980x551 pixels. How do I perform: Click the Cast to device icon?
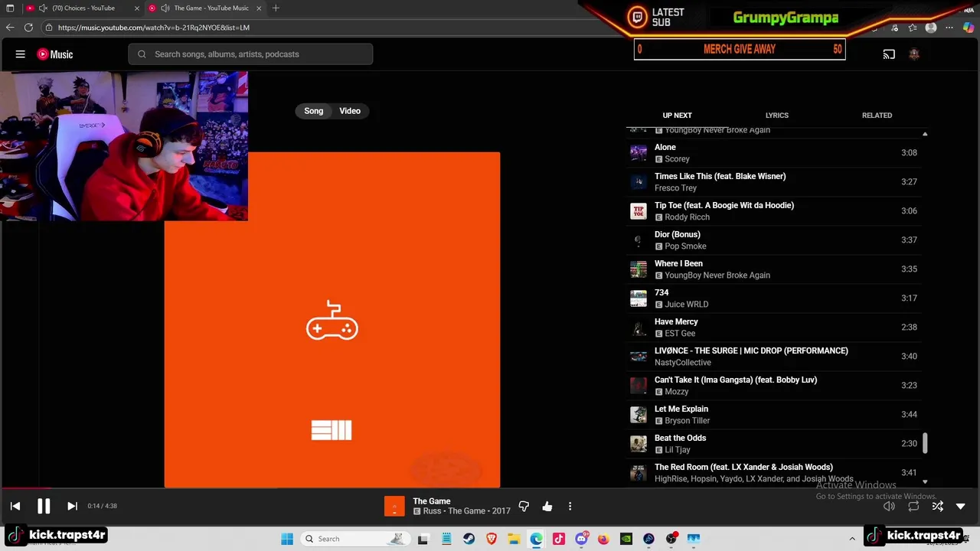click(x=889, y=54)
